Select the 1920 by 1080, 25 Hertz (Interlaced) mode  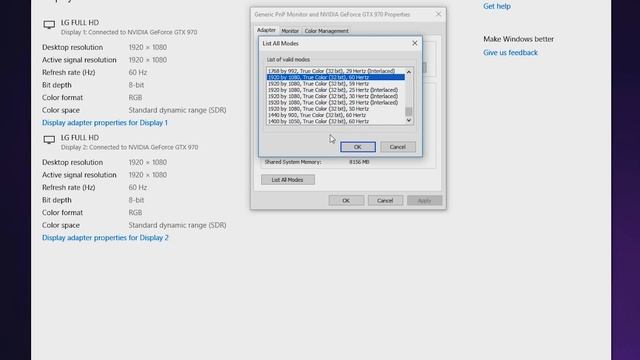click(x=335, y=90)
